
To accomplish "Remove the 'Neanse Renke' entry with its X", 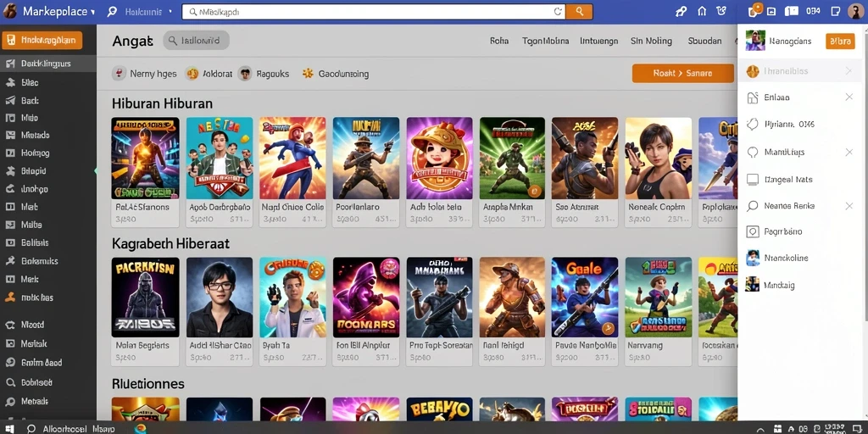I will point(849,206).
